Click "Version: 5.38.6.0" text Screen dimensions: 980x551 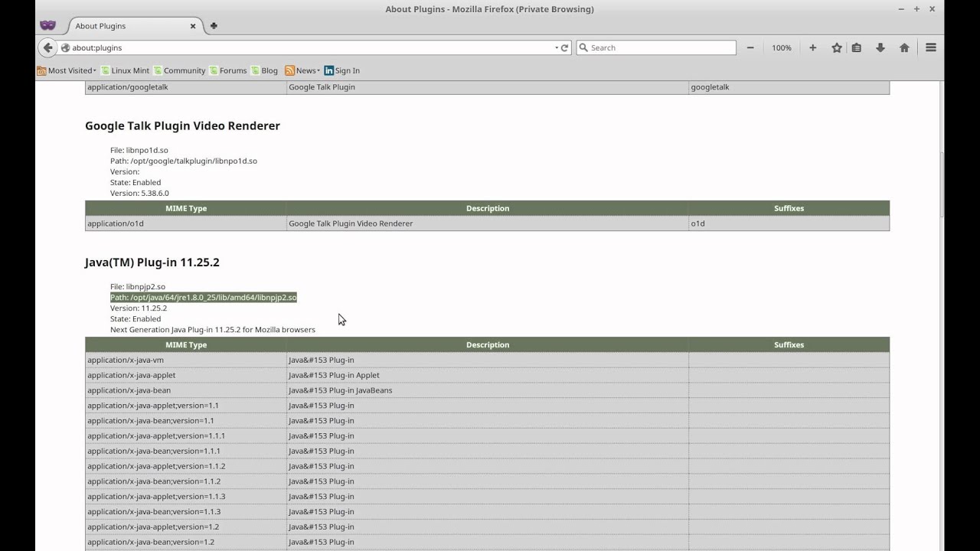pyautogui.click(x=139, y=193)
